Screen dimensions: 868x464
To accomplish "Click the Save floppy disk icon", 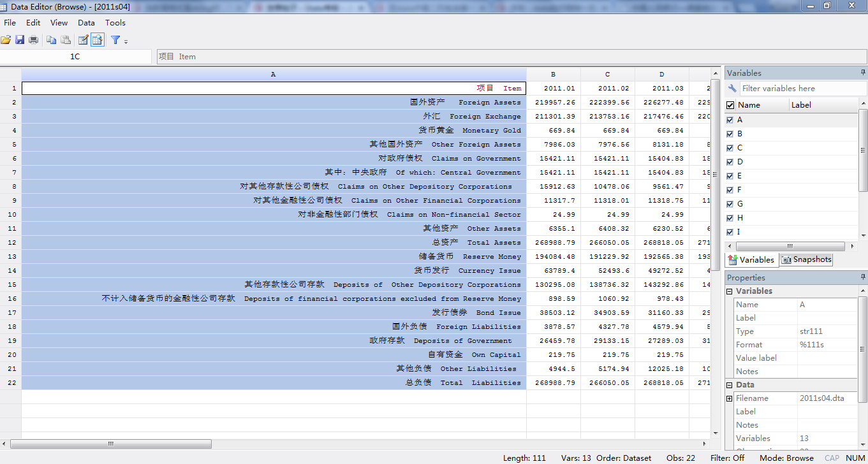I will click(x=20, y=40).
